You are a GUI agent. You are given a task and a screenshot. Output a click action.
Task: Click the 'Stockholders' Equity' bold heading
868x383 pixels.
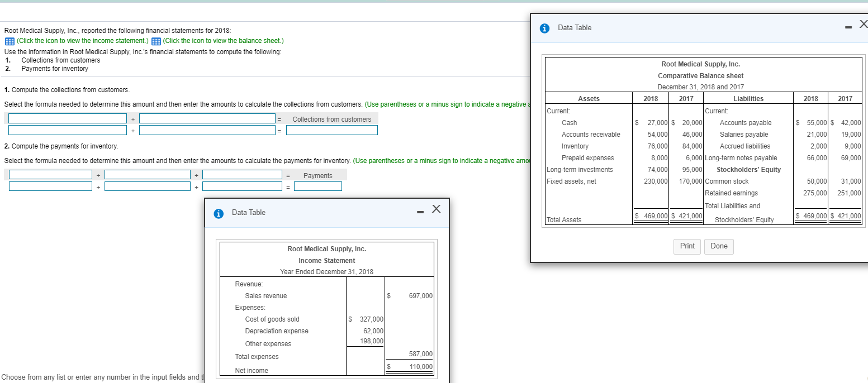tap(748, 170)
